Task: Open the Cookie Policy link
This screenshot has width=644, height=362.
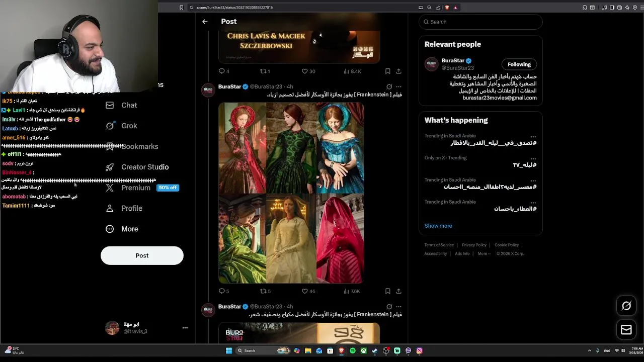Action: (x=506, y=245)
